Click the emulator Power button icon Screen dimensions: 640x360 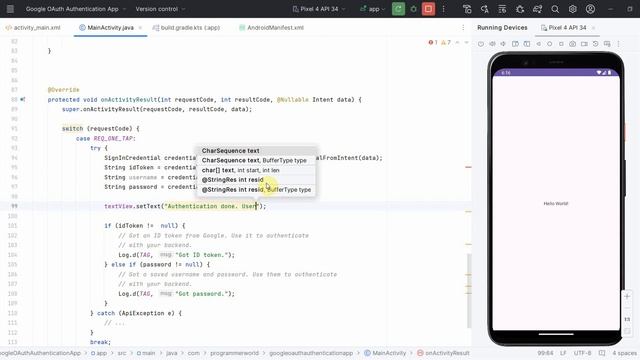point(481,44)
